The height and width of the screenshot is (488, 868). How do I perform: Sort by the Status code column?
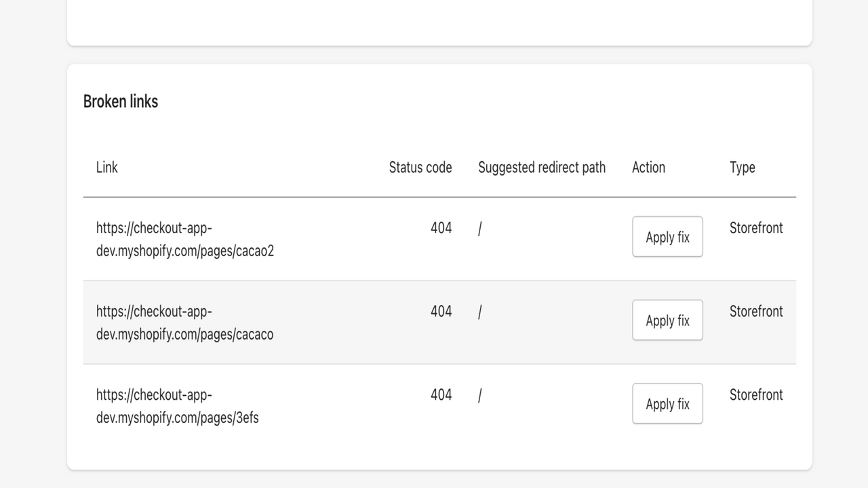[x=420, y=167]
